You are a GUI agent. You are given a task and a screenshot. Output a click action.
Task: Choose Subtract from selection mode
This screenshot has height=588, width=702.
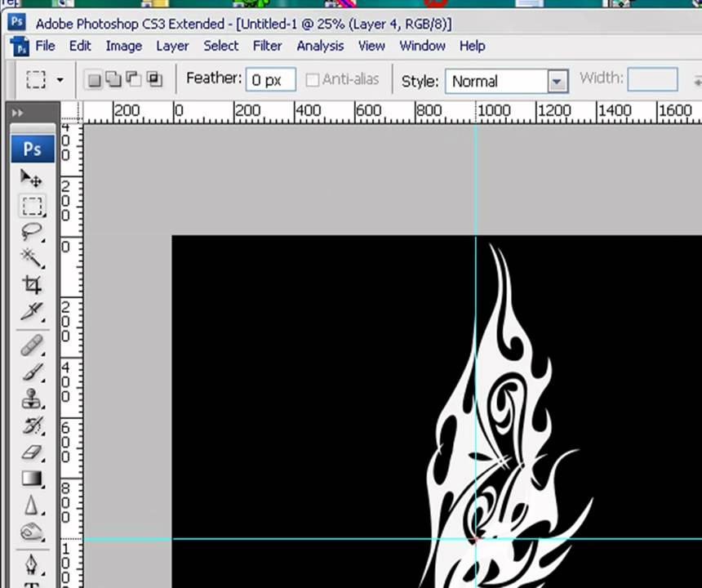133,79
